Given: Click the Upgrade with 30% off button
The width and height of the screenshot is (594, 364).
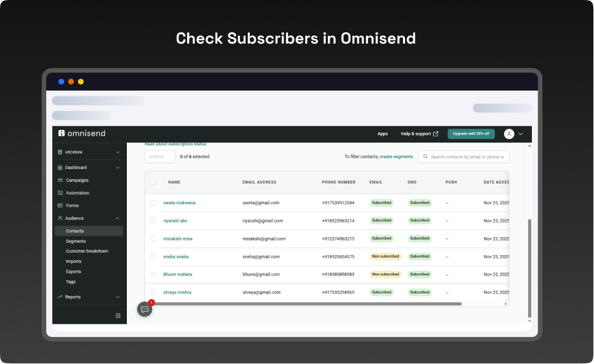Looking at the screenshot, I should click(x=470, y=133).
